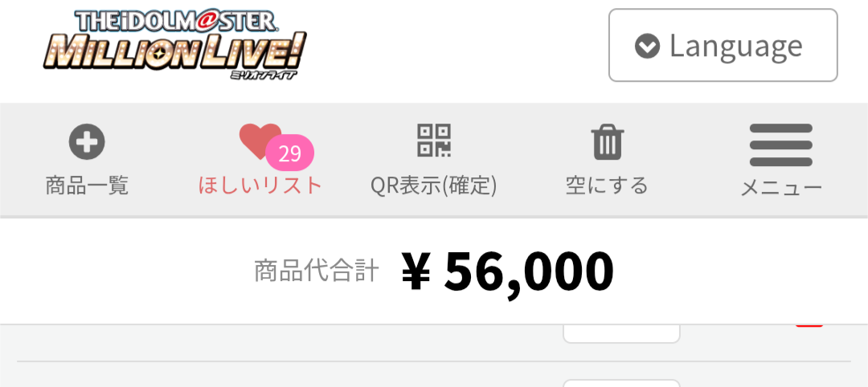This screenshot has width=868, height=387.
Task: Click the ミリオンライブ katakana under the logo
Action: [264, 74]
